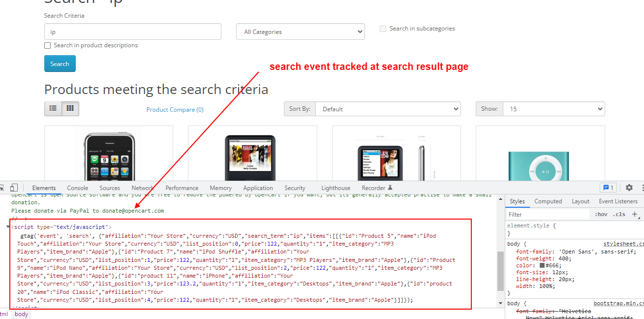The image size is (644, 319).
Task: Toggle device toolbar icon in DevTools
Action: (x=14, y=188)
